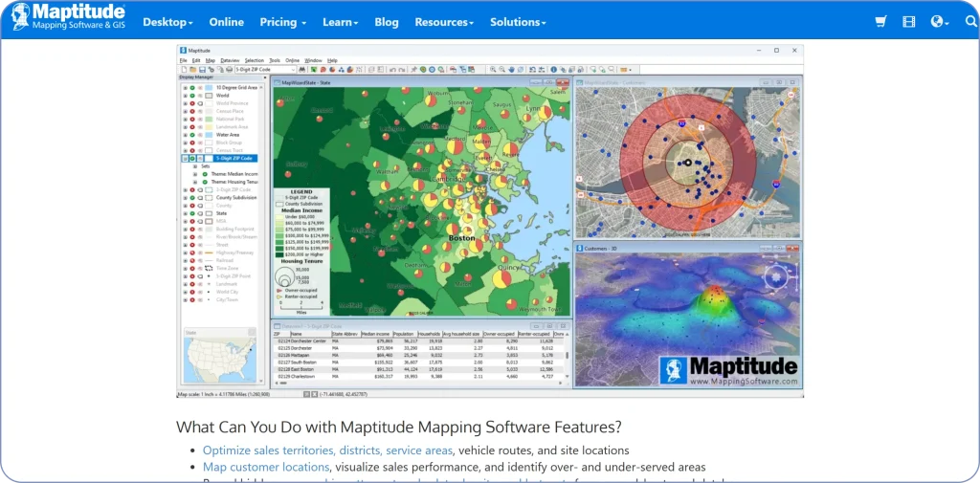Screen dimensions: 980x483
Task: Click the Print icon in Maptitude toolbar
Action: pos(230,70)
